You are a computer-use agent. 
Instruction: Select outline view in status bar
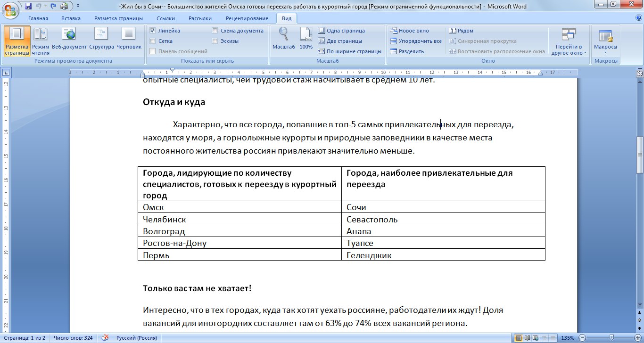tap(545, 338)
